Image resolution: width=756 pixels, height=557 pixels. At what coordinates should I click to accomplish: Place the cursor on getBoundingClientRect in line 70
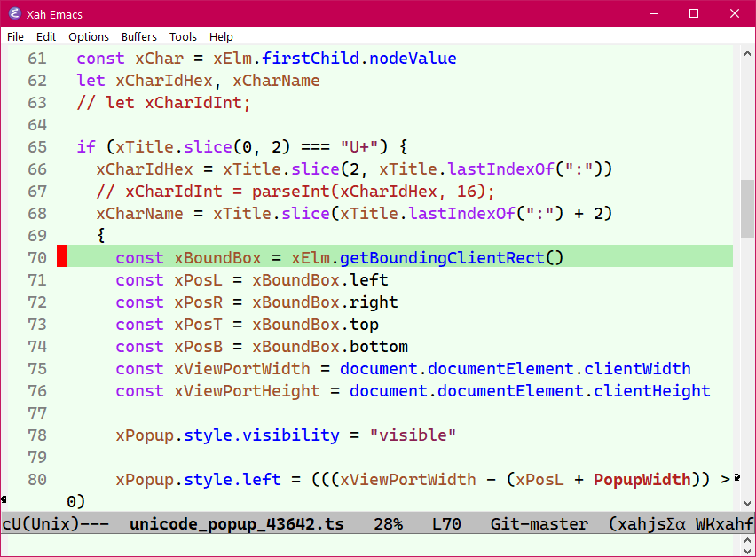coord(442,258)
